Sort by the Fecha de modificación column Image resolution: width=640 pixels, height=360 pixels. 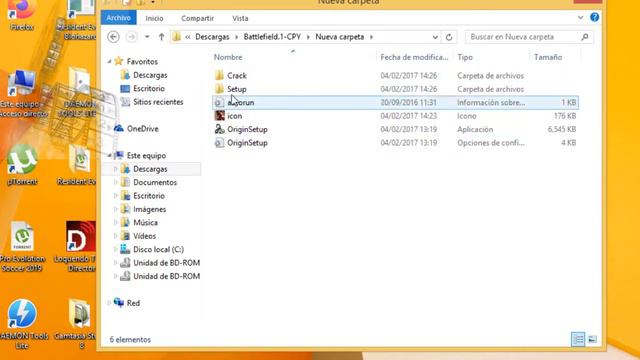(414, 57)
